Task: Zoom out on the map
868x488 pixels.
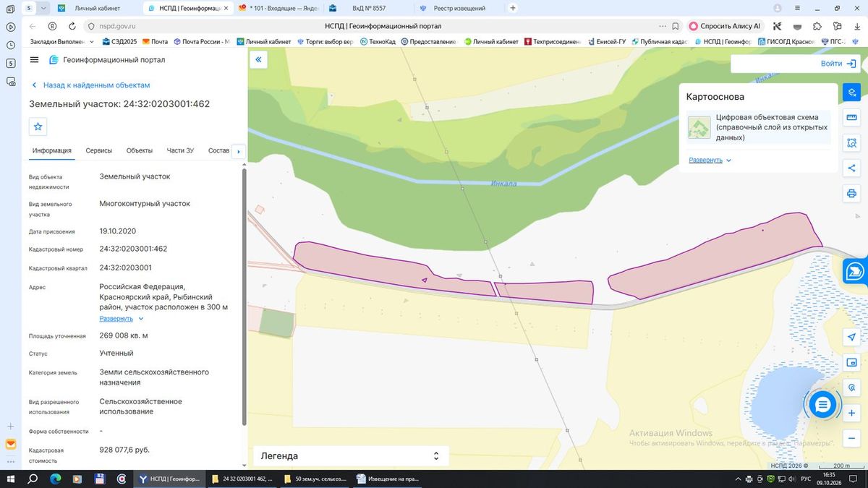Action: 852,438
